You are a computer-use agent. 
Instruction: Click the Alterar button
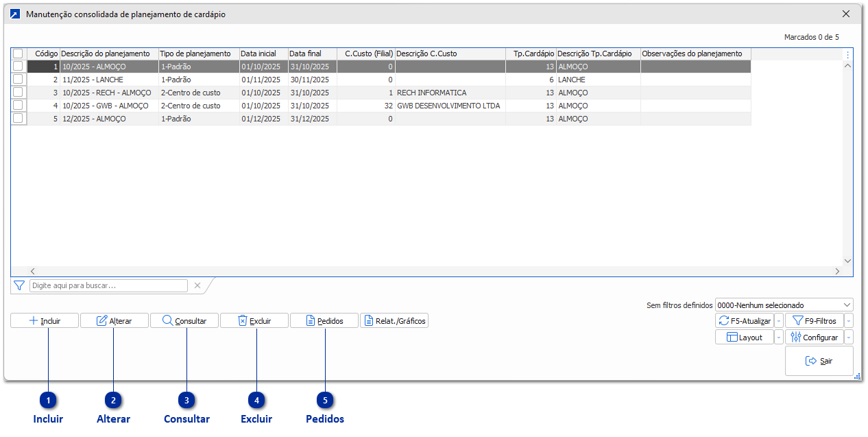click(x=114, y=320)
